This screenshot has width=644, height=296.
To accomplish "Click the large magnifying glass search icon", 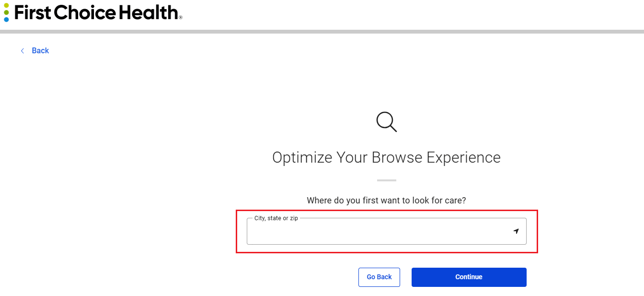I will pos(386,121).
